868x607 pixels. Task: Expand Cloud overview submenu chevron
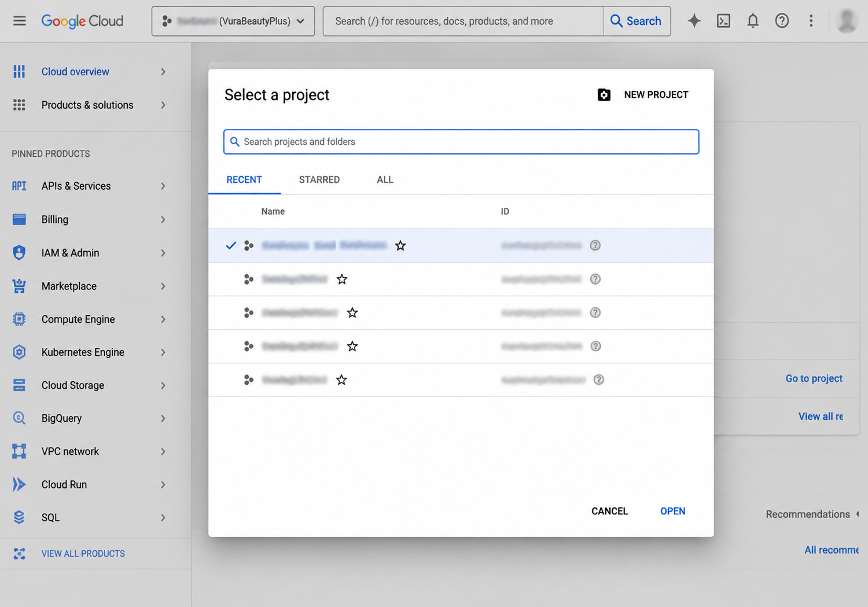163,72
